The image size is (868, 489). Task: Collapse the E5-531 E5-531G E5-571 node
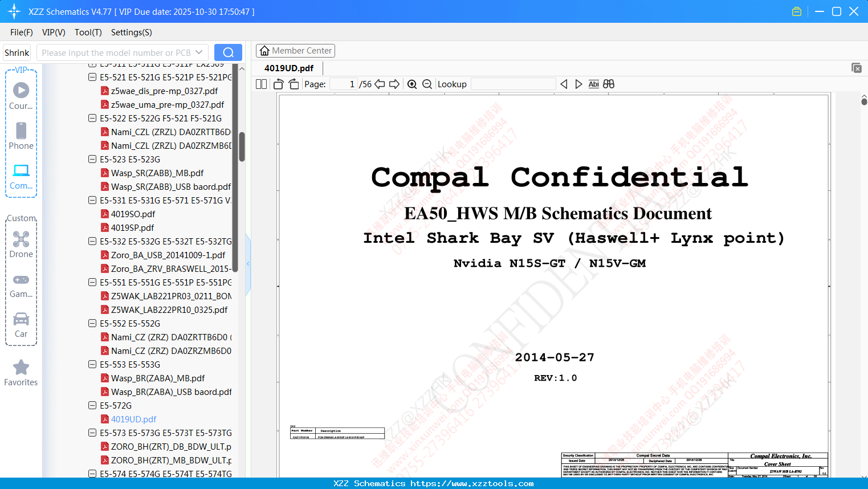tap(92, 201)
